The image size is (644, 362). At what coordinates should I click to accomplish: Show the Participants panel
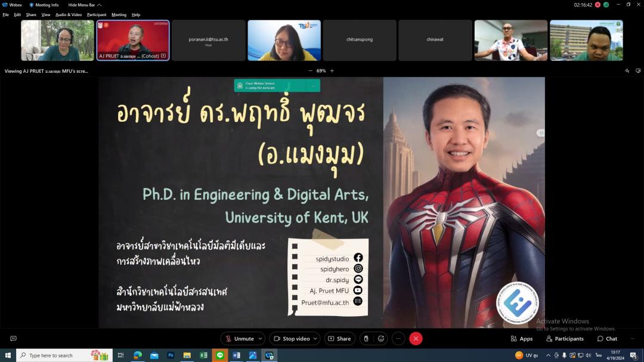[565, 339]
